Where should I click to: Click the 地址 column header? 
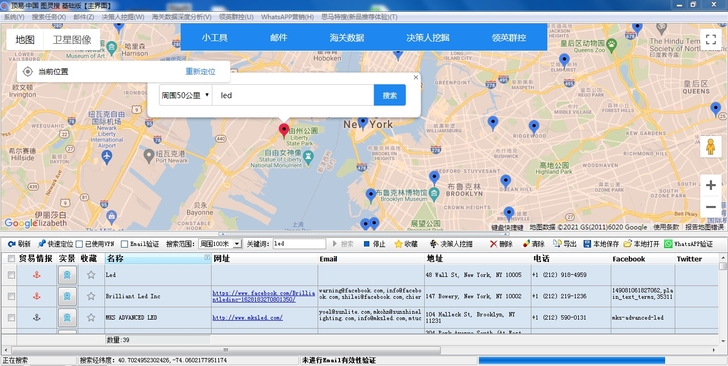click(x=478, y=259)
